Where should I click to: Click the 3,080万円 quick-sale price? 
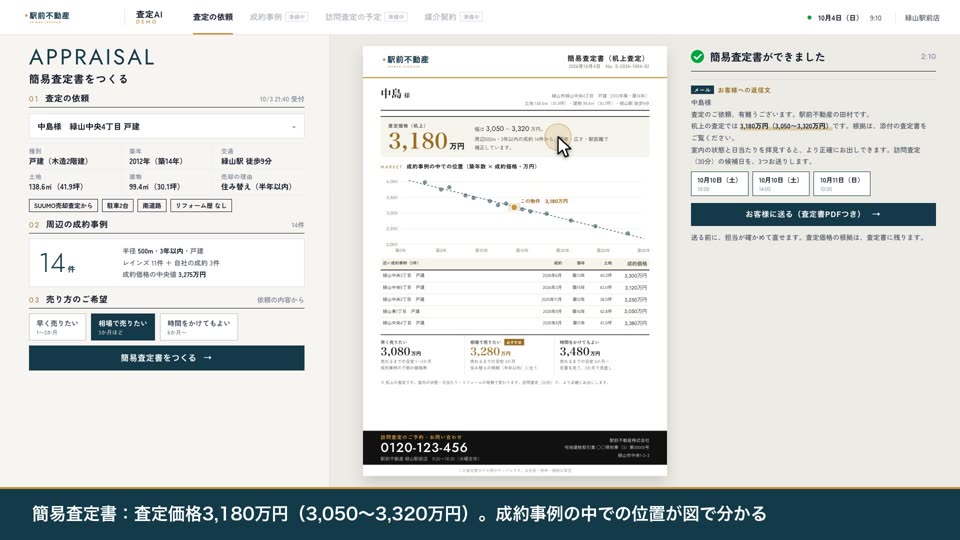(401, 352)
